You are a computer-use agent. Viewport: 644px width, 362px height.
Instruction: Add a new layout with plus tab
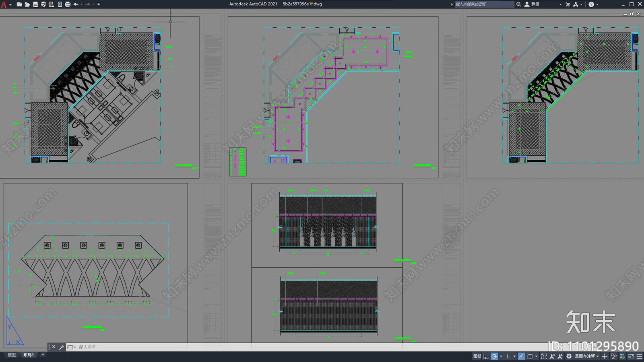pos(43,355)
